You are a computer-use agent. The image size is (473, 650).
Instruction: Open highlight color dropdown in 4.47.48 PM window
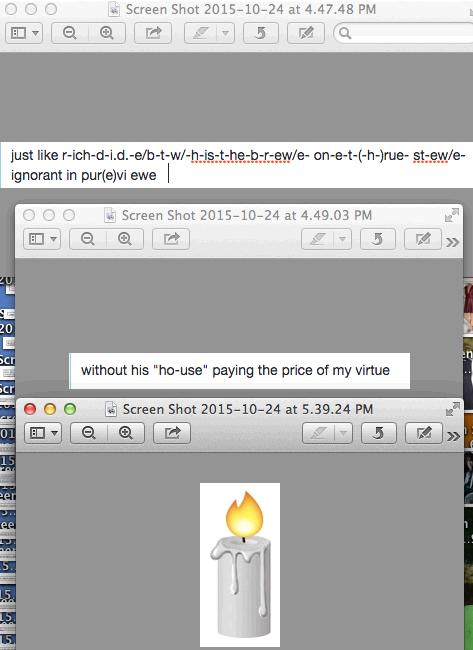click(x=226, y=33)
